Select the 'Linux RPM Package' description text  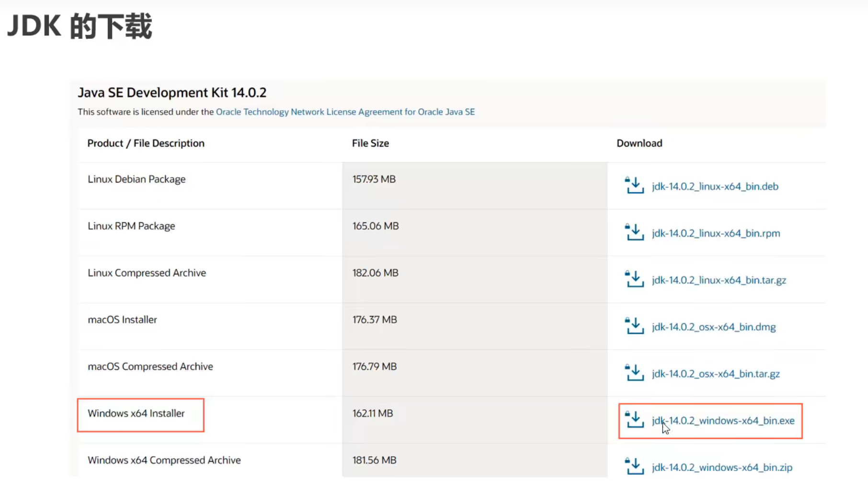pos(131,226)
